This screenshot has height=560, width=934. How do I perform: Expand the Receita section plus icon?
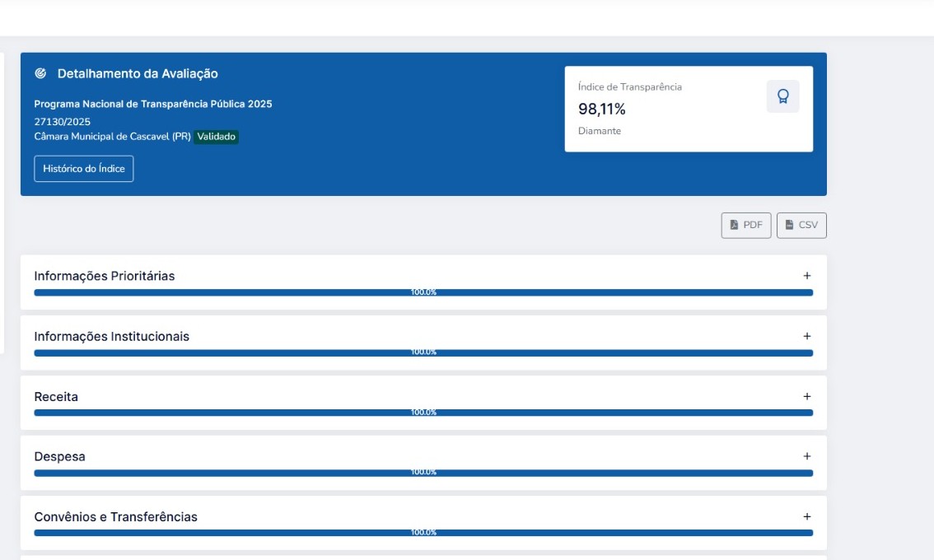(806, 396)
